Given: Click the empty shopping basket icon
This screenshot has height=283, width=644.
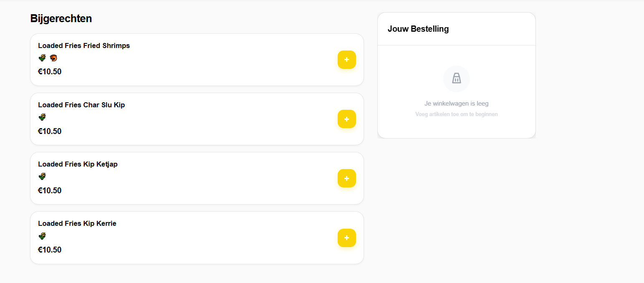Looking at the screenshot, I should click(456, 78).
